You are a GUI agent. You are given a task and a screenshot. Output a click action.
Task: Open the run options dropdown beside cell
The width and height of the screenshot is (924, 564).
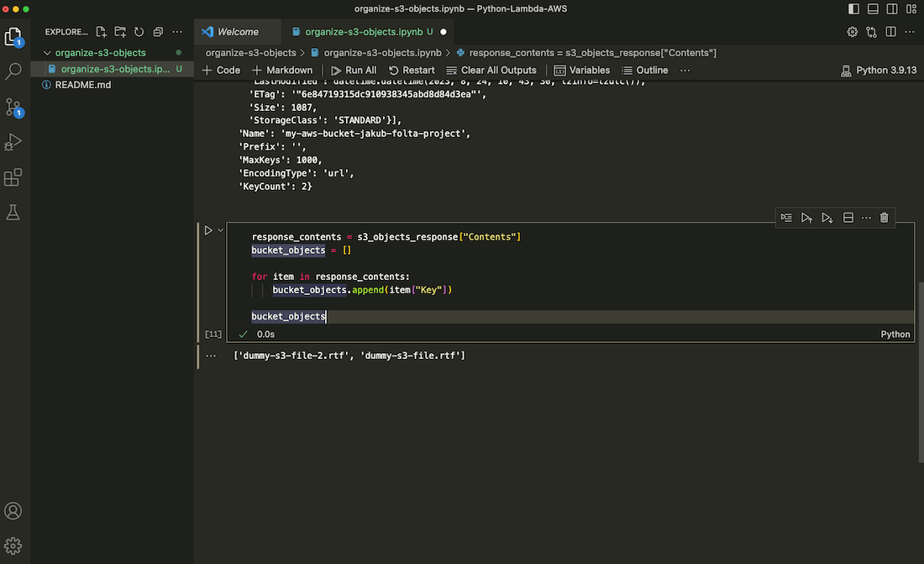pos(221,230)
